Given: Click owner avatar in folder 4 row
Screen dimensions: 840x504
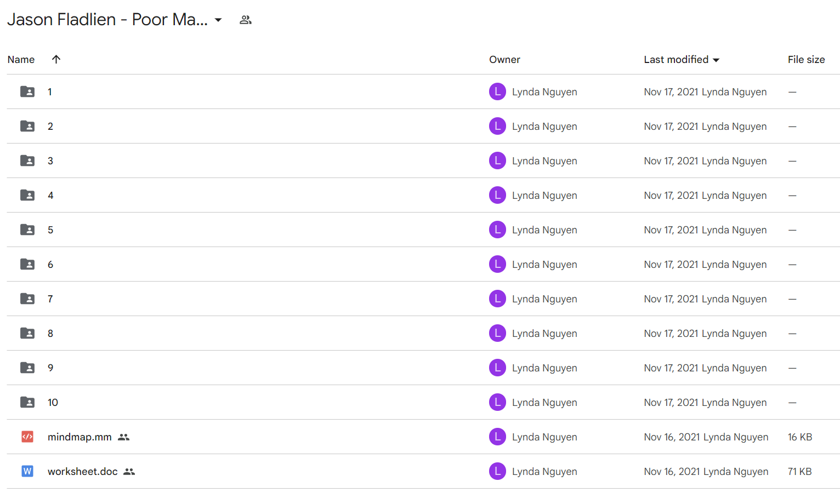Looking at the screenshot, I should 497,195.
